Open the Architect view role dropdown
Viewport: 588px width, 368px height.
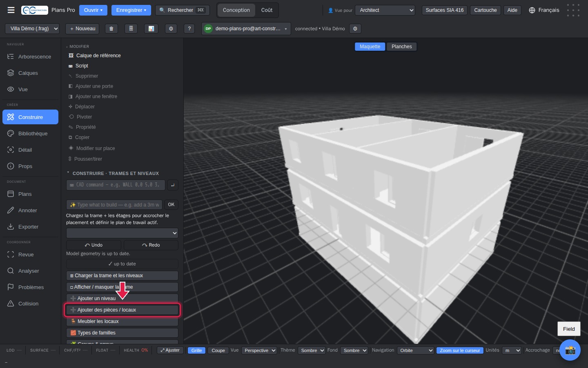click(x=385, y=10)
